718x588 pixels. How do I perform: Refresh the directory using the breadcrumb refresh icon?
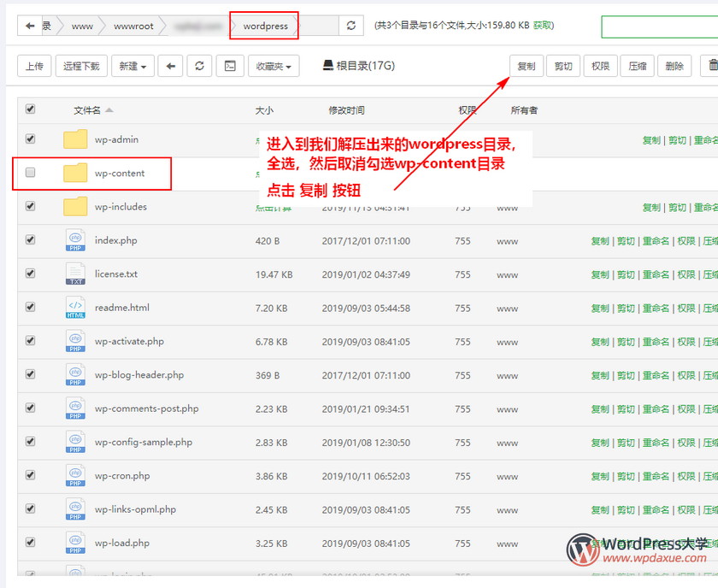pos(351,26)
